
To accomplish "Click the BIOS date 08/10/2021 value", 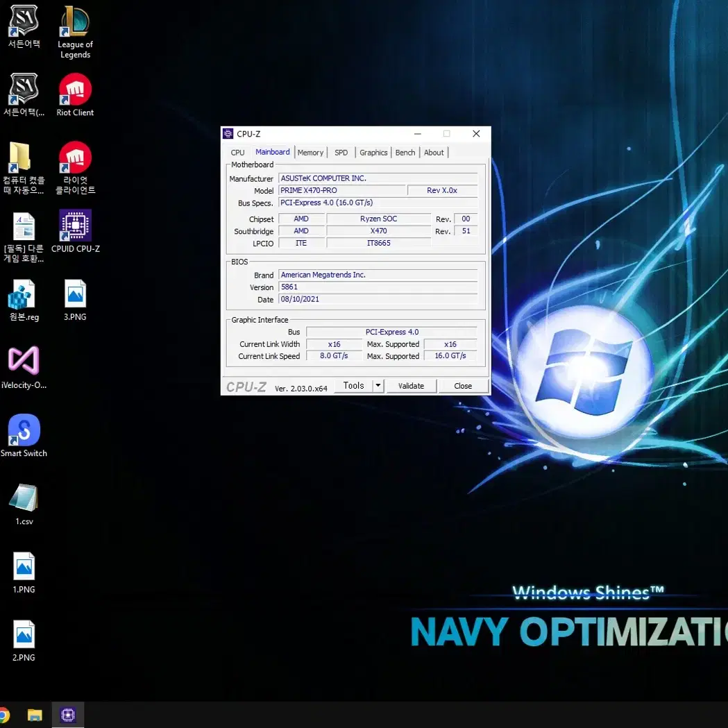I will [378, 299].
